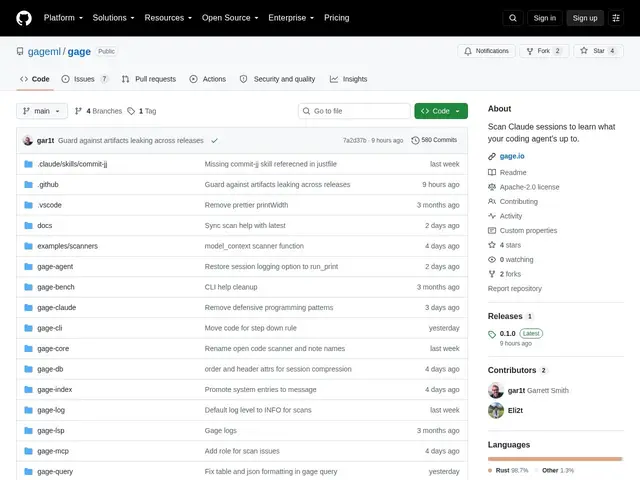The height and width of the screenshot is (480, 640).
Task: Click the Readme book icon
Action: tap(492, 172)
